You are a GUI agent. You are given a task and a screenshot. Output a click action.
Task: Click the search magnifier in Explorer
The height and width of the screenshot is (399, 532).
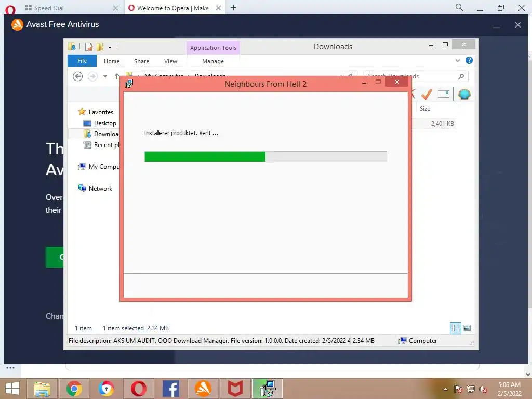point(461,76)
